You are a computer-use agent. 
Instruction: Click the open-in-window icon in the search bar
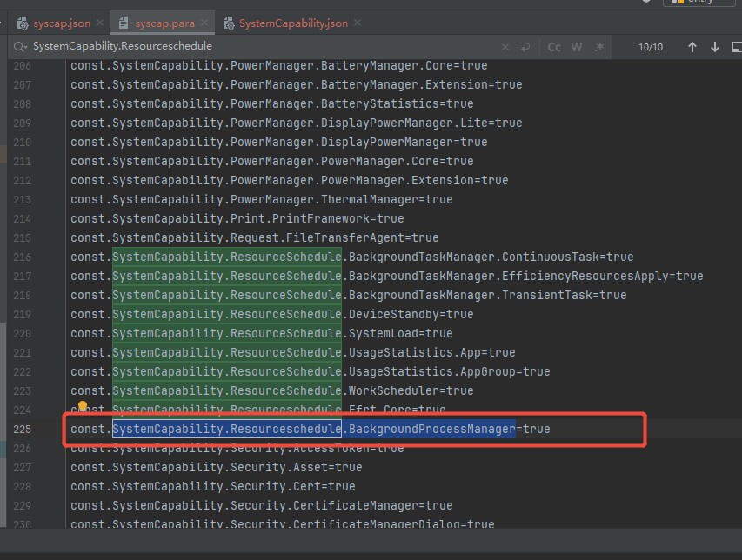(737, 47)
